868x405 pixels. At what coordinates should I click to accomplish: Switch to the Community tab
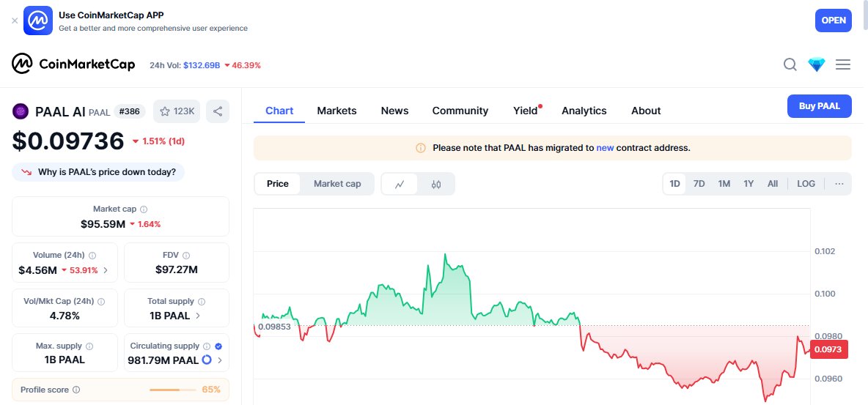460,111
